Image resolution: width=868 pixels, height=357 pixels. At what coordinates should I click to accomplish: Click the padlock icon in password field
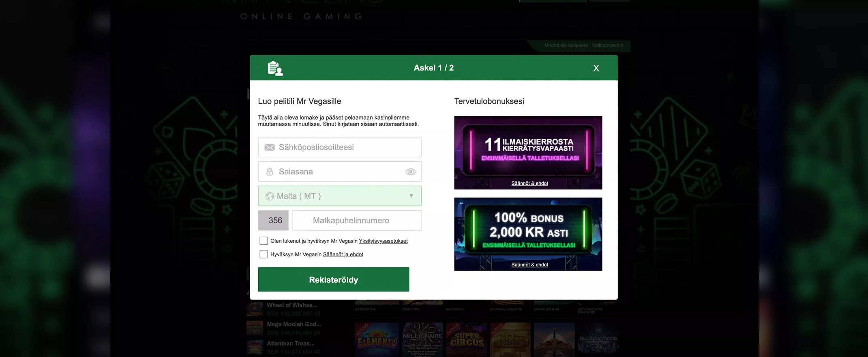coord(270,172)
